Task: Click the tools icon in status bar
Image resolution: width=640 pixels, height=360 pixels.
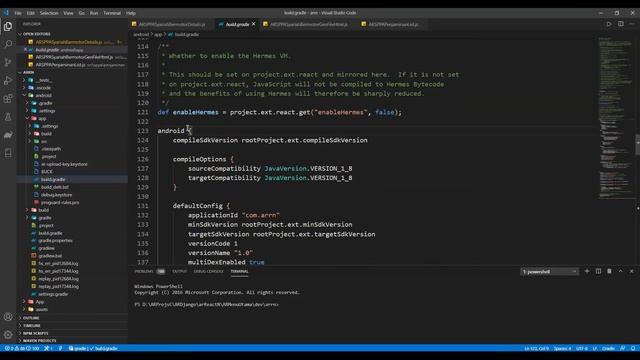Action: (x=48, y=348)
